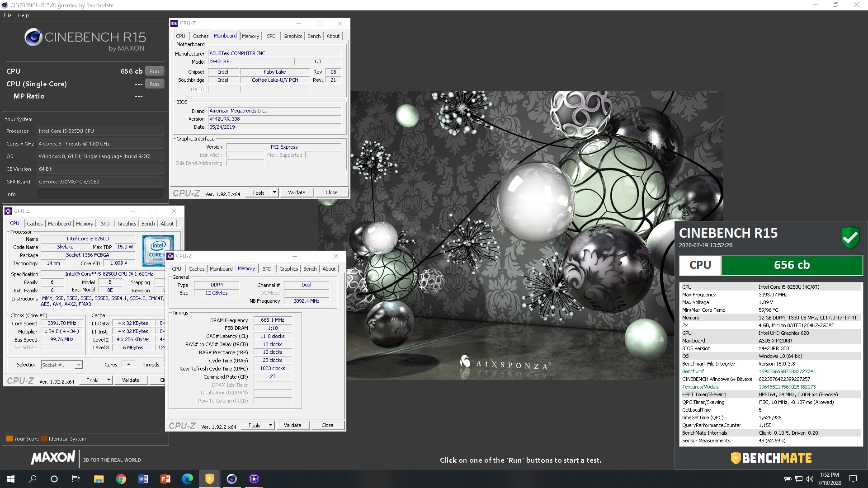Open Cortana circle icon in taskbar
The height and width of the screenshot is (488, 868).
tap(54, 479)
